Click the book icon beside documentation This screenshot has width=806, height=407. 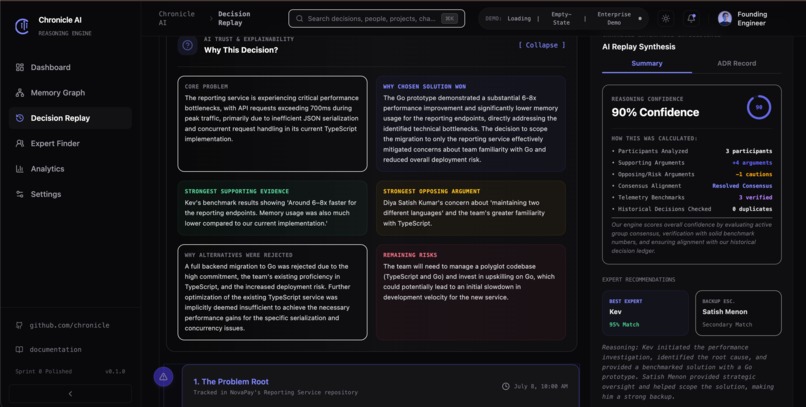[x=19, y=349]
